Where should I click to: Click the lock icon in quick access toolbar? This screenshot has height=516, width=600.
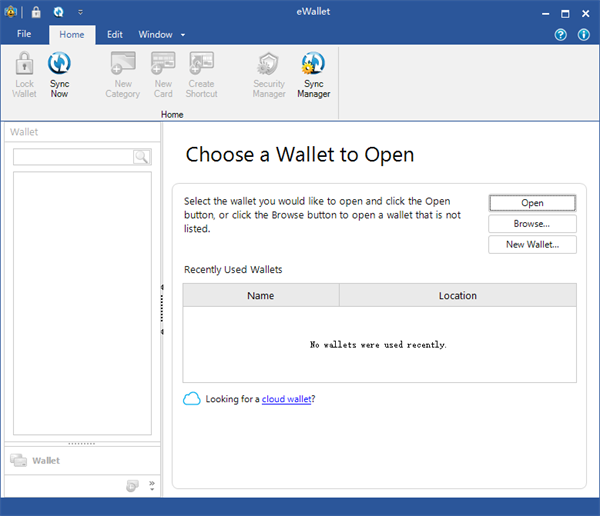coord(36,13)
